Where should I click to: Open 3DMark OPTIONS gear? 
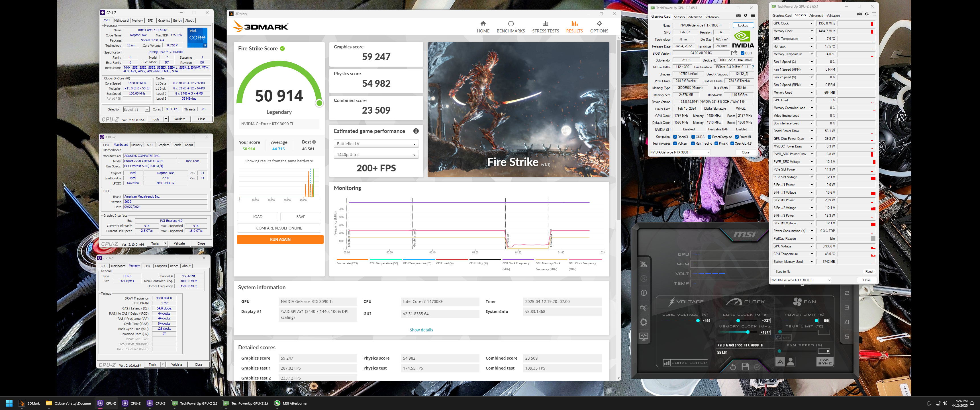point(599,27)
